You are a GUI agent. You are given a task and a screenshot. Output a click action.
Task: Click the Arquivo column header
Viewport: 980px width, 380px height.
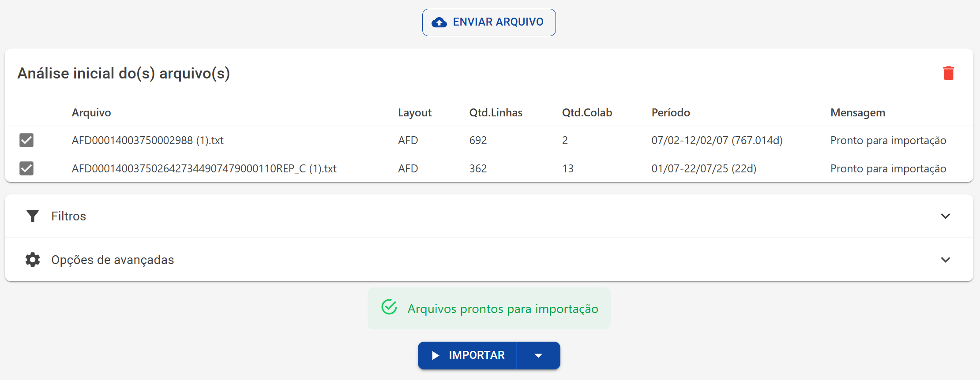pos(91,112)
